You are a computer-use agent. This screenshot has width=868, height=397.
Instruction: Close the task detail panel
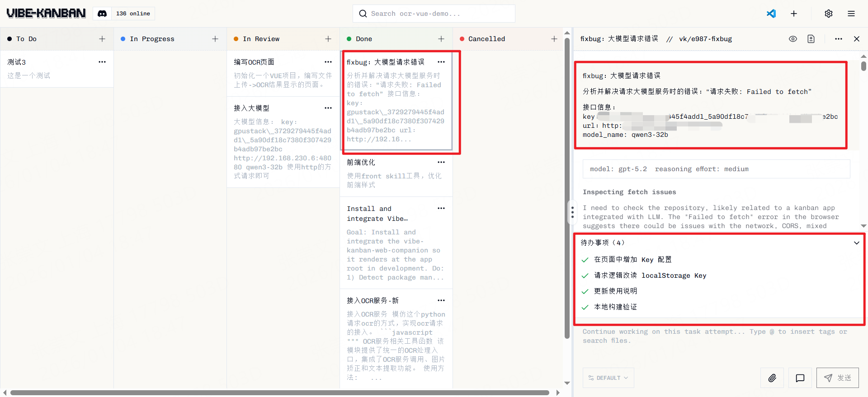pos(857,39)
